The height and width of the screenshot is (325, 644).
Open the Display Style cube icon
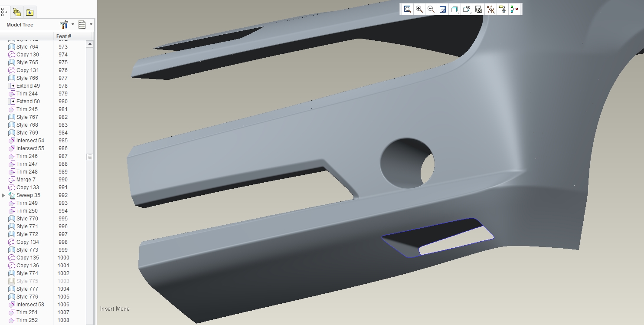454,9
